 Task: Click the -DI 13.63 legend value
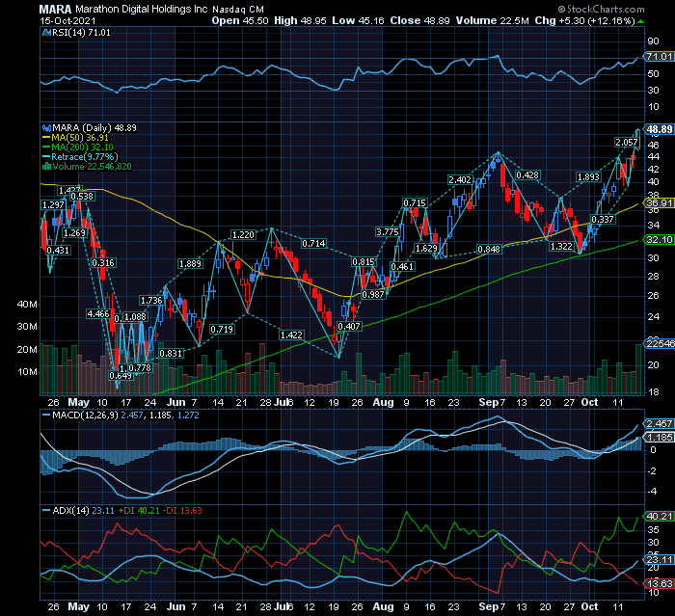(x=184, y=511)
